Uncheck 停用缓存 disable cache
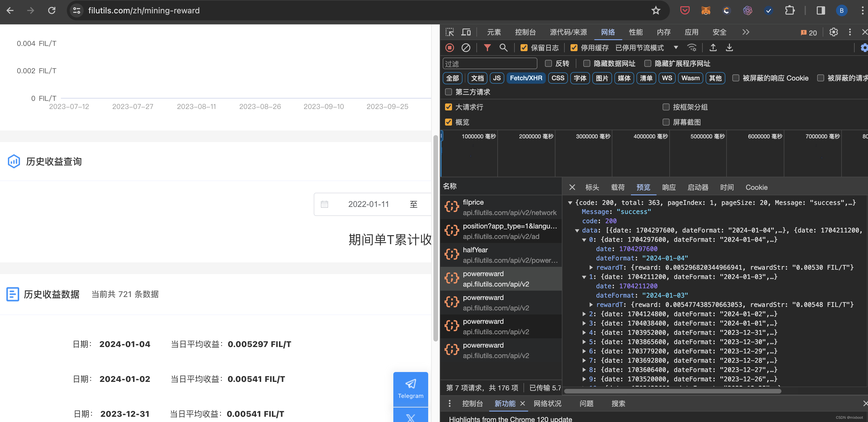This screenshot has width=868, height=422. pyautogui.click(x=573, y=48)
